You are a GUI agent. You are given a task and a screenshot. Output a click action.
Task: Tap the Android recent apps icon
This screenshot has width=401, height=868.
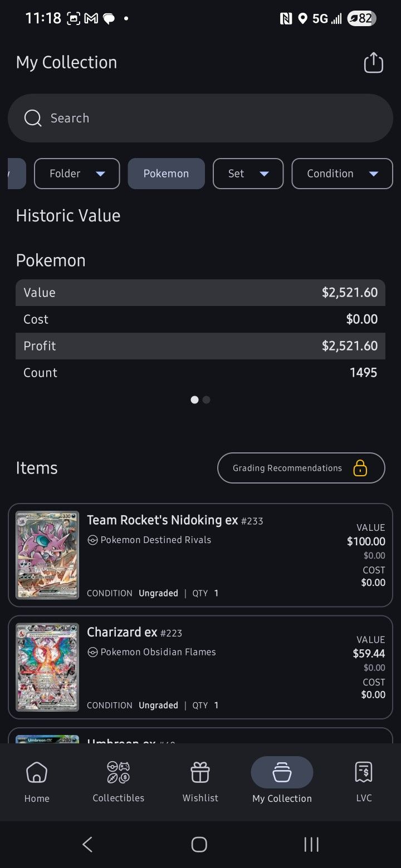click(x=311, y=844)
